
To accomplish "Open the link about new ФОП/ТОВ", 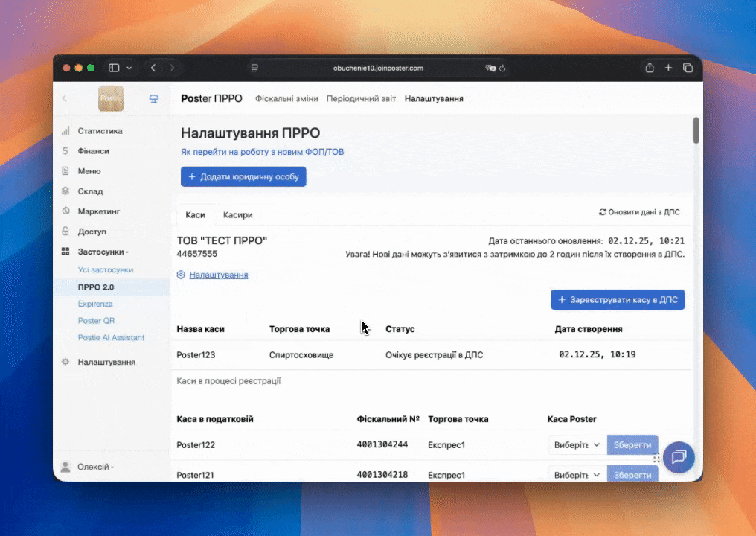I will [262, 152].
